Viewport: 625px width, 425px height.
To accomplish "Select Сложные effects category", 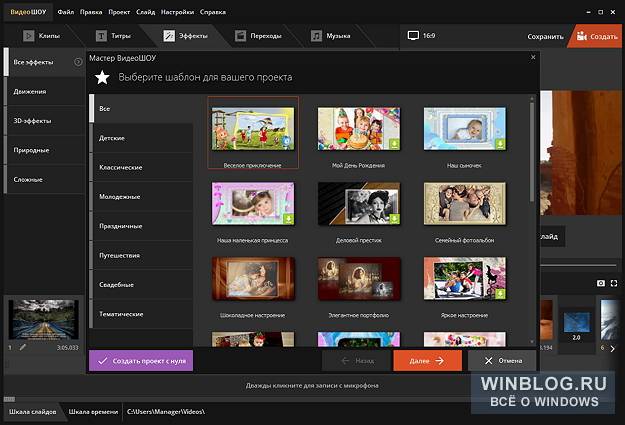I will pos(44,179).
